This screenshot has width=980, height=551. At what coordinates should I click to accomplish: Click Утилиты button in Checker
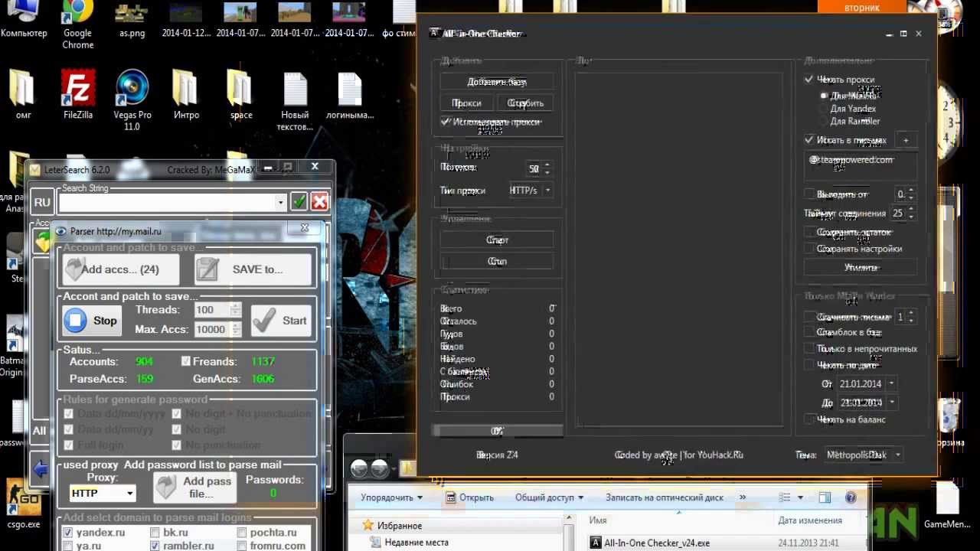[x=861, y=268]
